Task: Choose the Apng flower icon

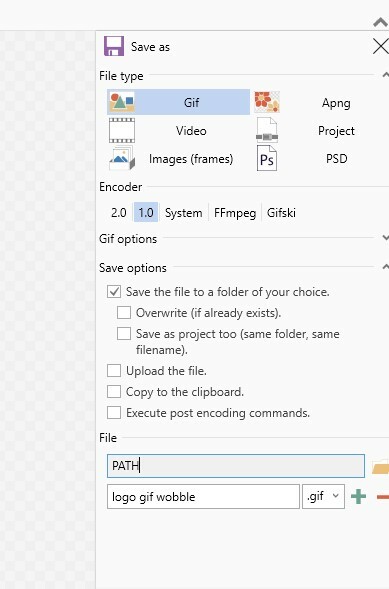Action: 267,102
